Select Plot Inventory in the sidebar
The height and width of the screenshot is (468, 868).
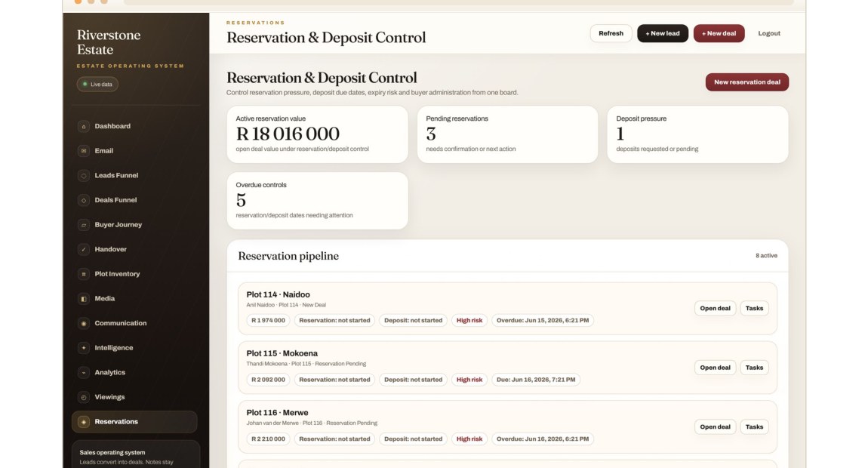tap(134, 274)
